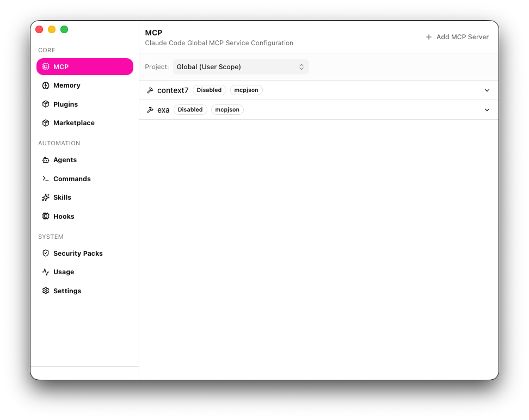Open the Marketplace page

coord(85,123)
